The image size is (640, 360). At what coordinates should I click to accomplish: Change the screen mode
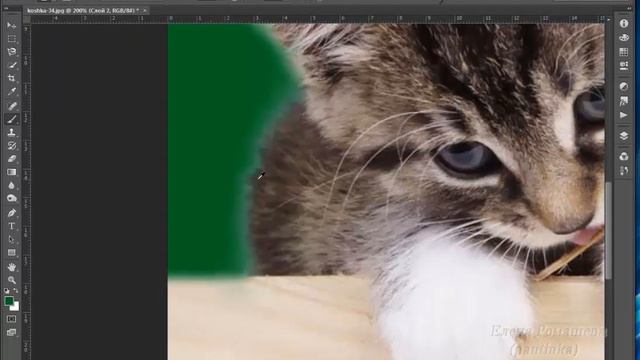(11, 332)
